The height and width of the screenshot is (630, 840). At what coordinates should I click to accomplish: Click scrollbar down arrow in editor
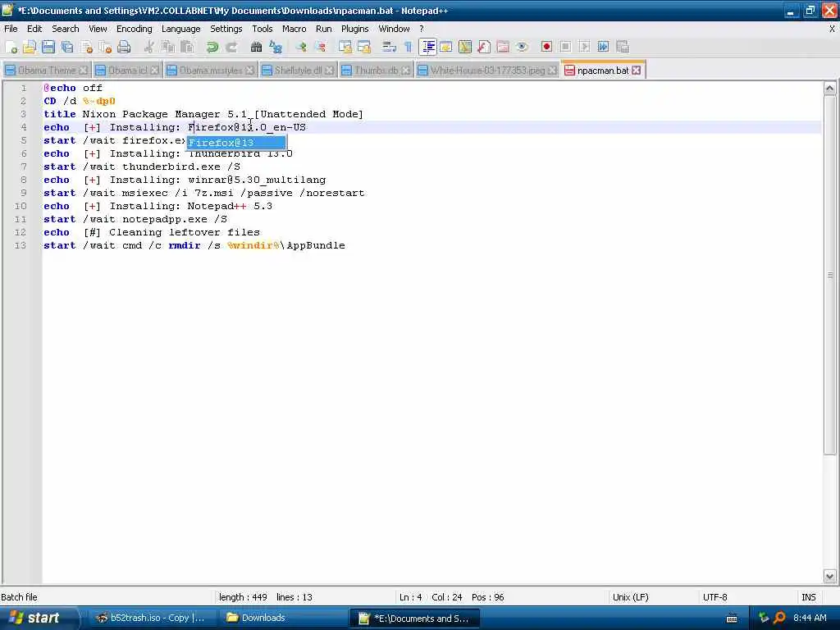point(829,577)
